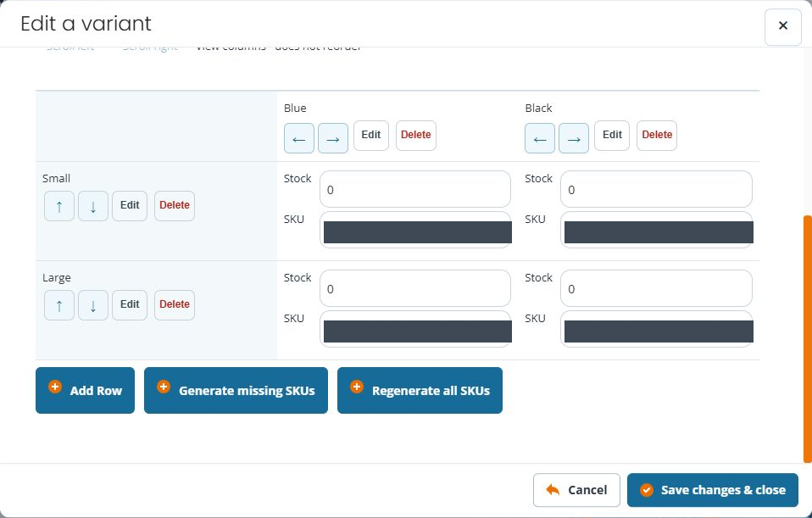Move the Small row up
812x518 pixels.
(59, 206)
